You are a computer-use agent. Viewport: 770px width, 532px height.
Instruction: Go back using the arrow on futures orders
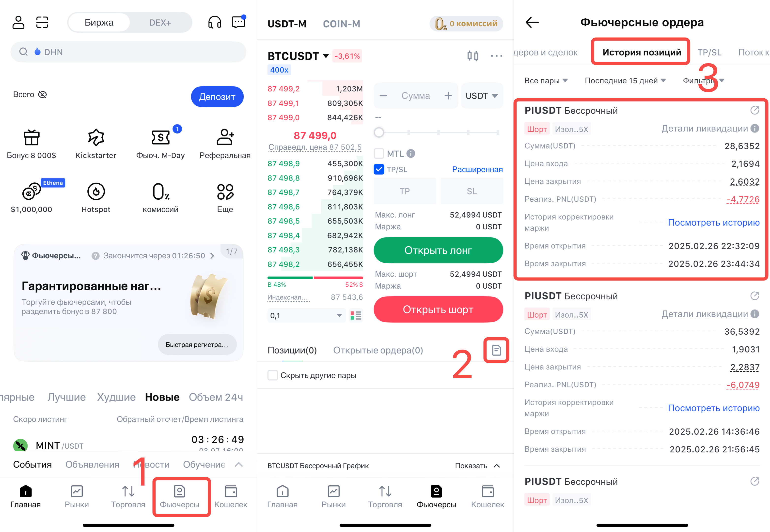[x=532, y=22]
